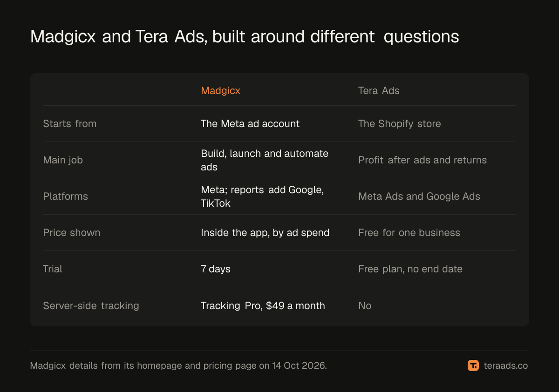
Task: Open the teraads.co link
Action: (x=505, y=366)
